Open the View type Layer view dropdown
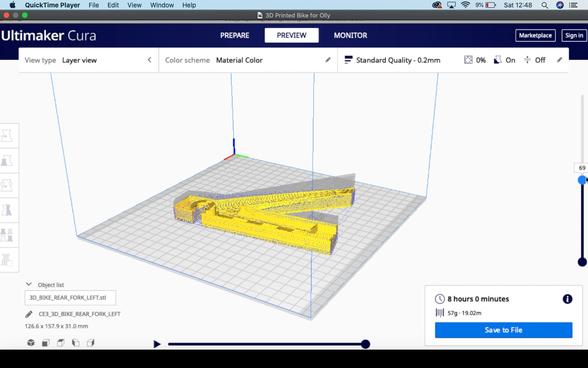Image resolution: width=588 pixels, height=368 pixels. 89,60
